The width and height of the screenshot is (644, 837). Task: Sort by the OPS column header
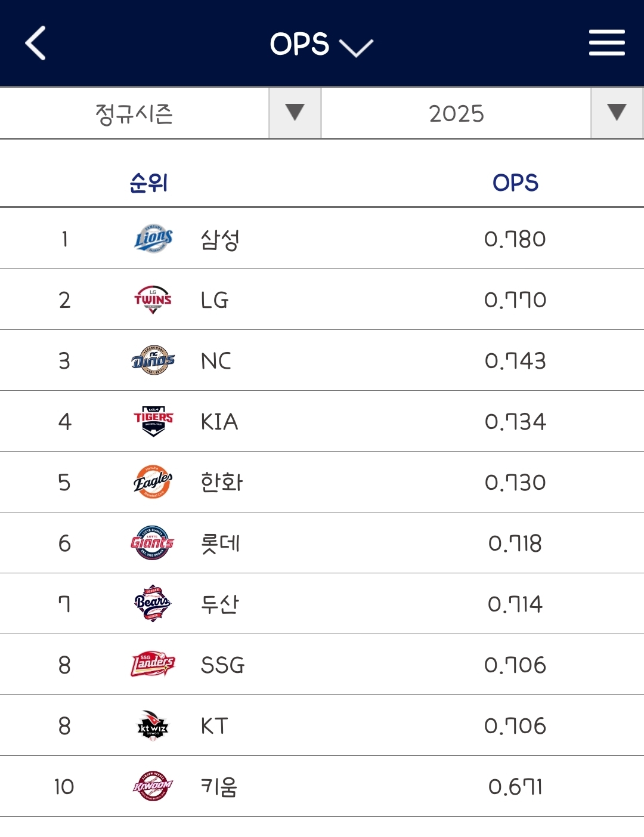pyautogui.click(x=515, y=183)
